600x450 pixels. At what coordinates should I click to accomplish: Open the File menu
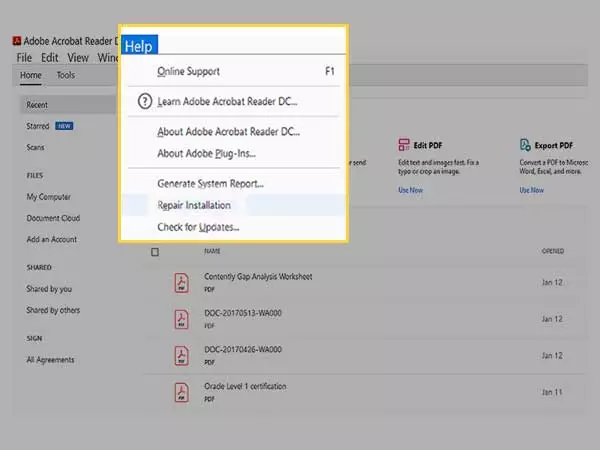24,58
